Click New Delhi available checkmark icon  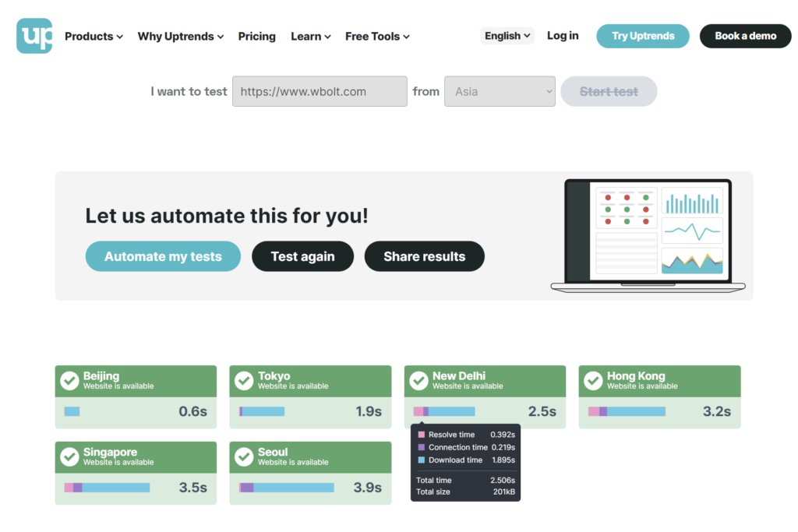418,380
